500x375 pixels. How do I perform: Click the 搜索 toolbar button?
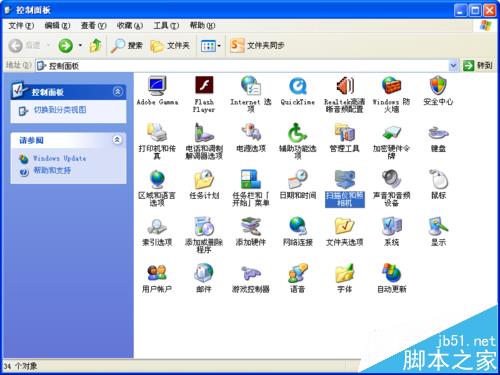127,45
